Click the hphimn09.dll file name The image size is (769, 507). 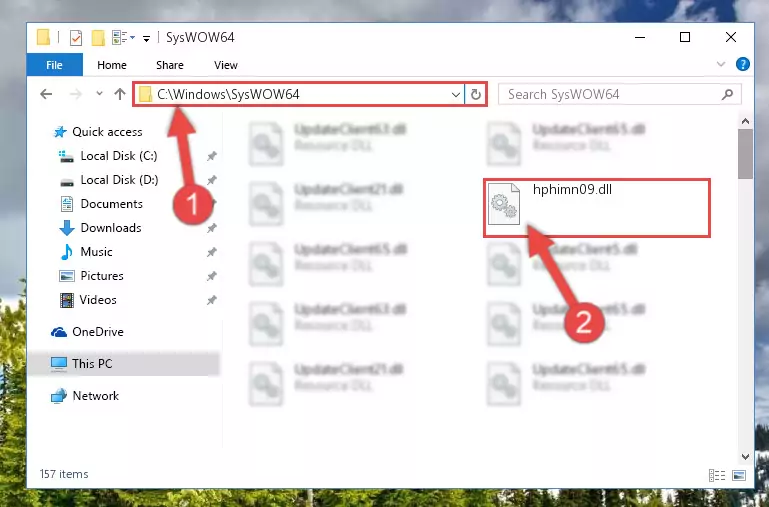572,190
